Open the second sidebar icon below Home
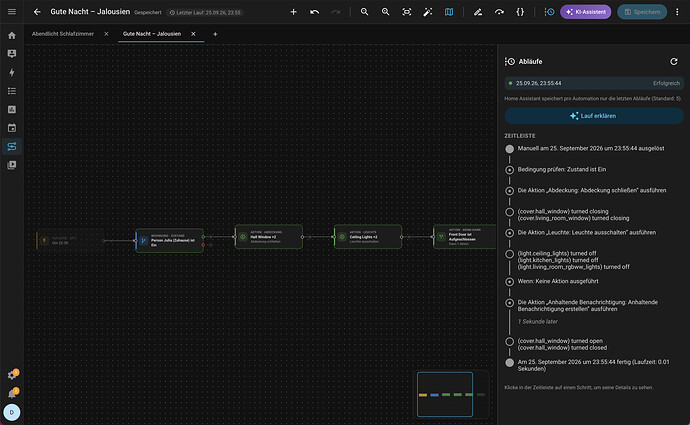 coord(12,54)
